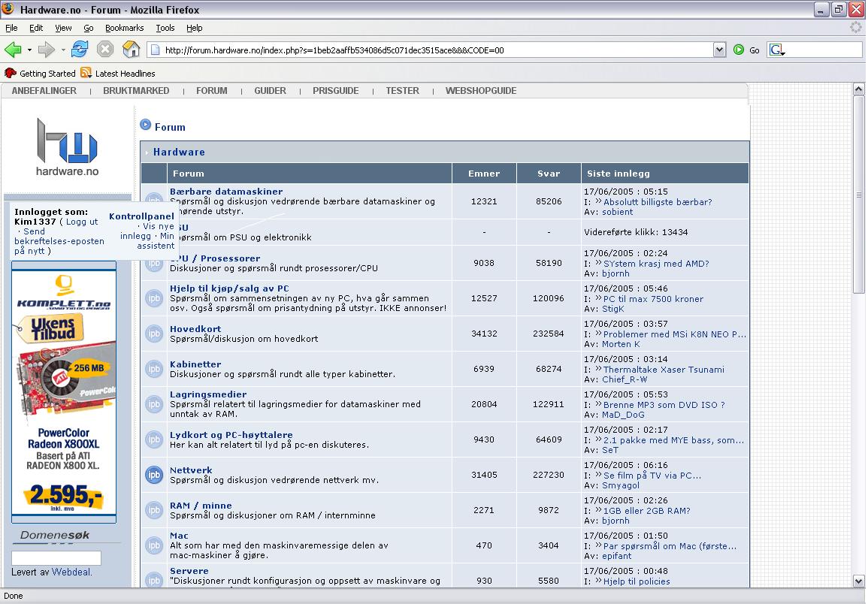Click the Webdeal link
This screenshot has height=604, width=868.
click(x=71, y=572)
